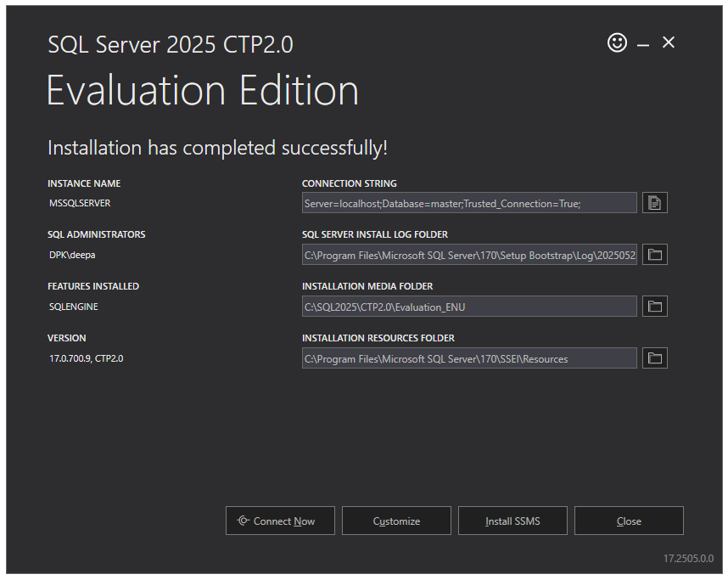This screenshot has height=580, width=728.
Task: Open the SQL Server install log folder icon
Action: [x=654, y=254]
